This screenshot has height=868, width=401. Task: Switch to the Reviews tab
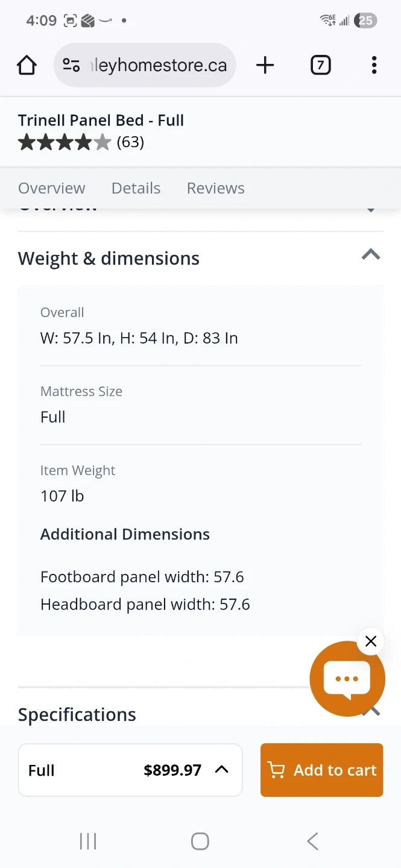215,188
